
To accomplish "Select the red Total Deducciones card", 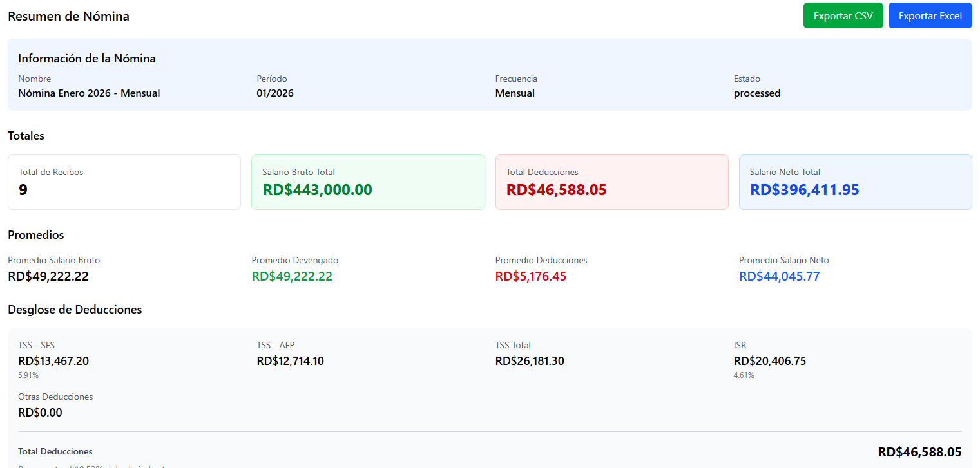I will (x=611, y=182).
